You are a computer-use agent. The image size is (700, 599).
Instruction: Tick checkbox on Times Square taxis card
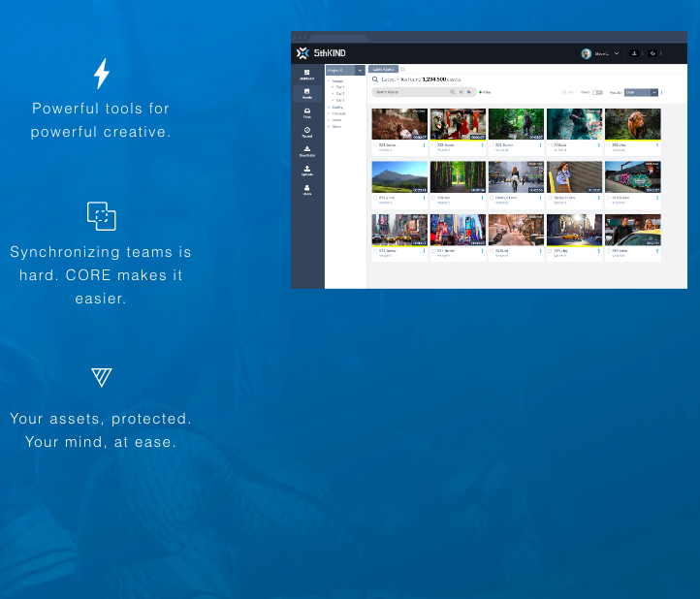(x=375, y=251)
